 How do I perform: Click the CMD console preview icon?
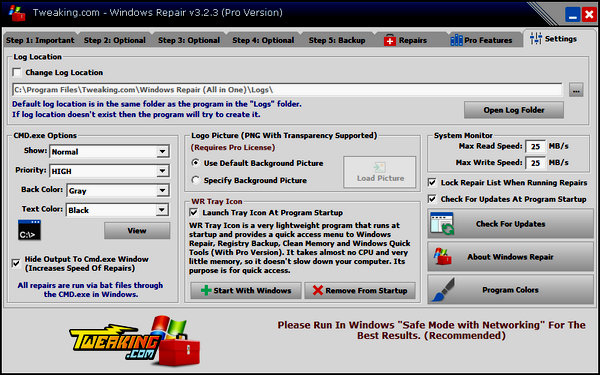click(29, 230)
